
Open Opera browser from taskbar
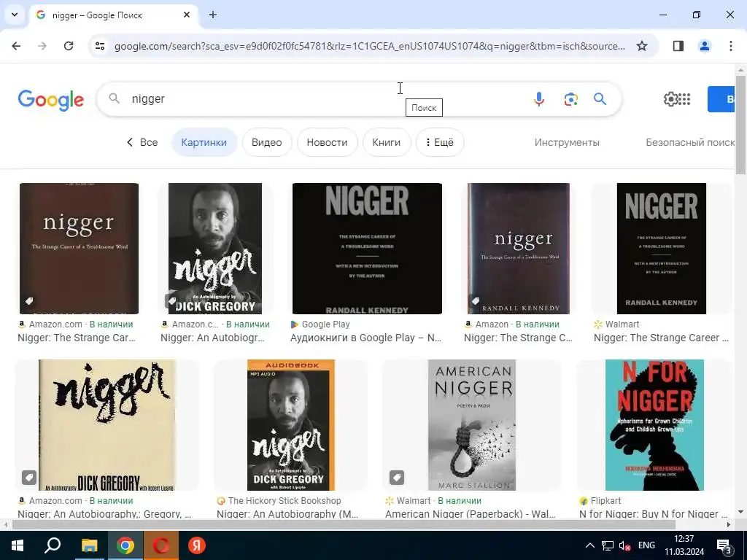tap(161, 545)
